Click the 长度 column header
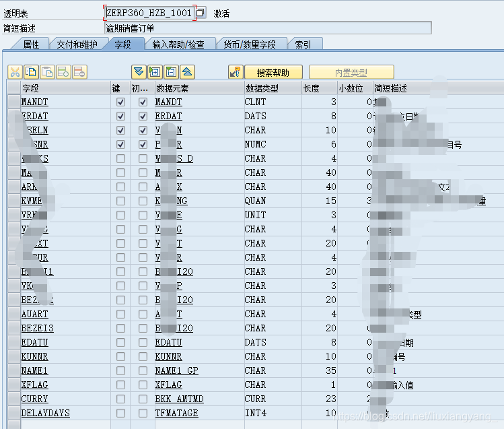Screen dimensions: 504x429 [320, 88]
